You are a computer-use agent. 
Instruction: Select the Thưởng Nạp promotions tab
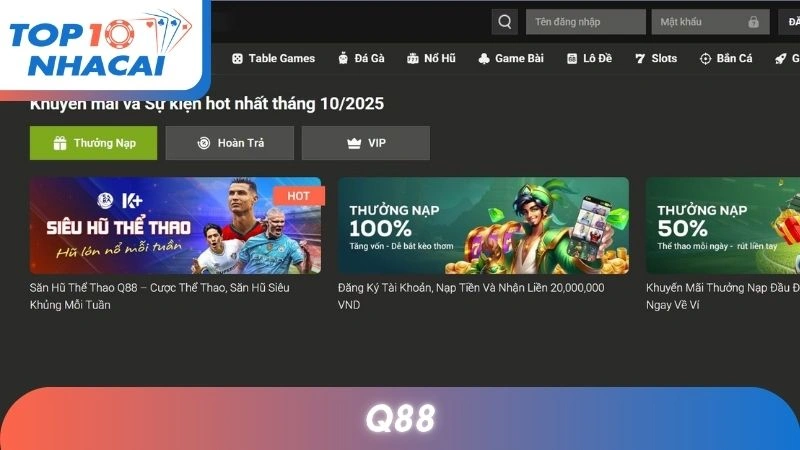[93, 143]
